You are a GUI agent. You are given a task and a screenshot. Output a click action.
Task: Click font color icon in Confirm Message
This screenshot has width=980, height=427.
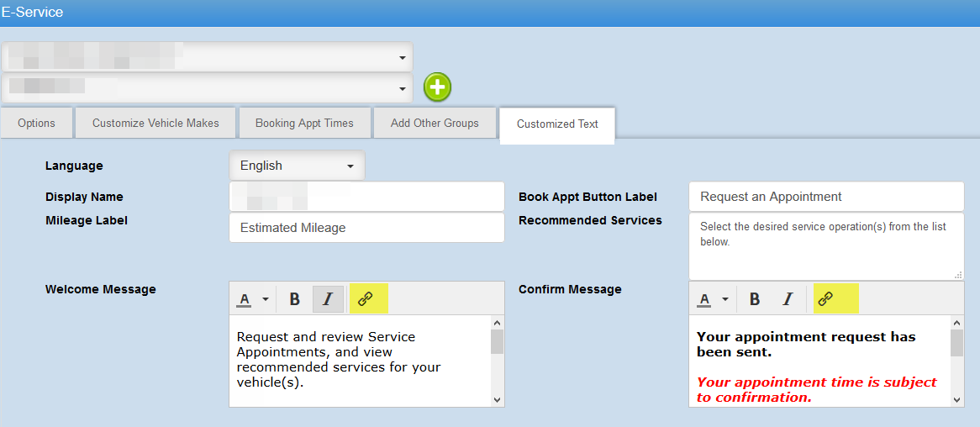[704, 299]
